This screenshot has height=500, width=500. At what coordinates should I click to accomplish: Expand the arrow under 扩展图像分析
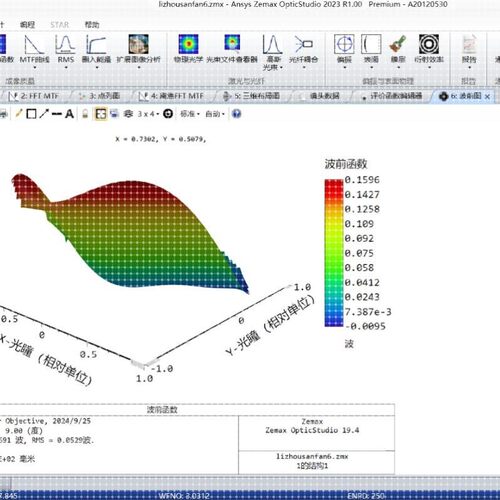(139, 68)
